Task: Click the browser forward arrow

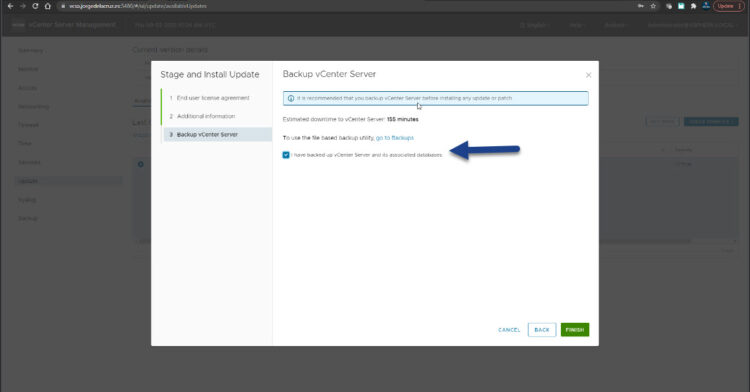Action: coord(22,6)
